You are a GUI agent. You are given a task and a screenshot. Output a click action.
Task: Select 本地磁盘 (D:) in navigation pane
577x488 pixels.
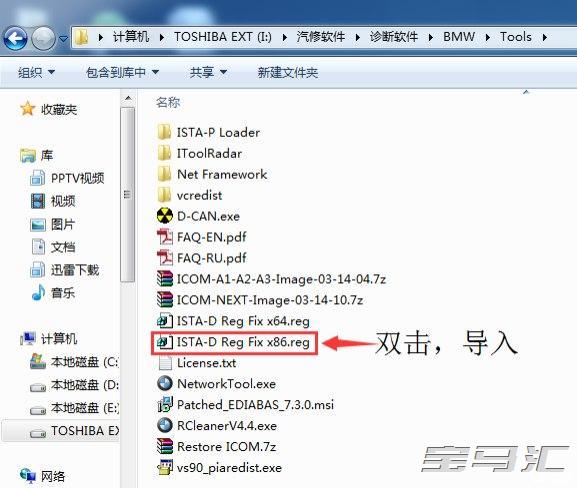(x=74, y=385)
